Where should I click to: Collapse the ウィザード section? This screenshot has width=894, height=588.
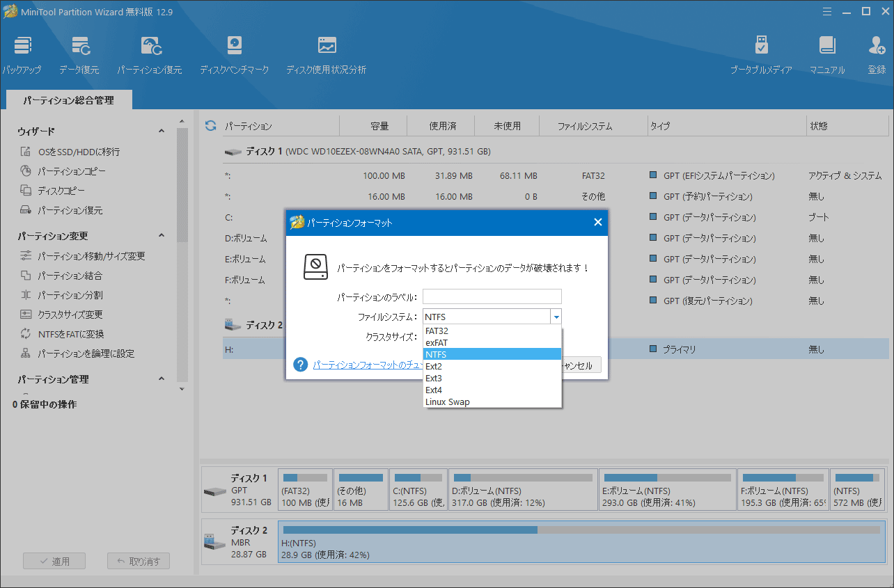click(x=162, y=131)
